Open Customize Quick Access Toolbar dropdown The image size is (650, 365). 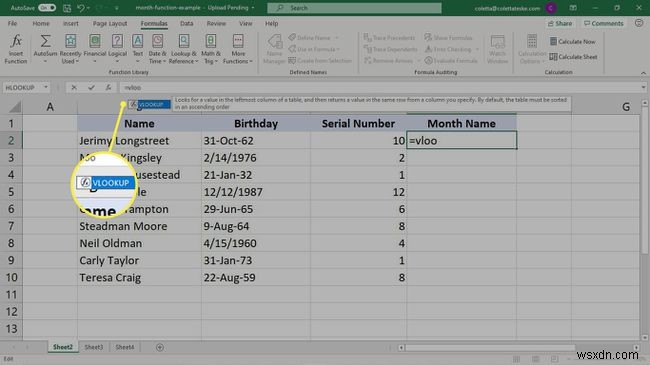pyautogui.click(x=116, y=8)
